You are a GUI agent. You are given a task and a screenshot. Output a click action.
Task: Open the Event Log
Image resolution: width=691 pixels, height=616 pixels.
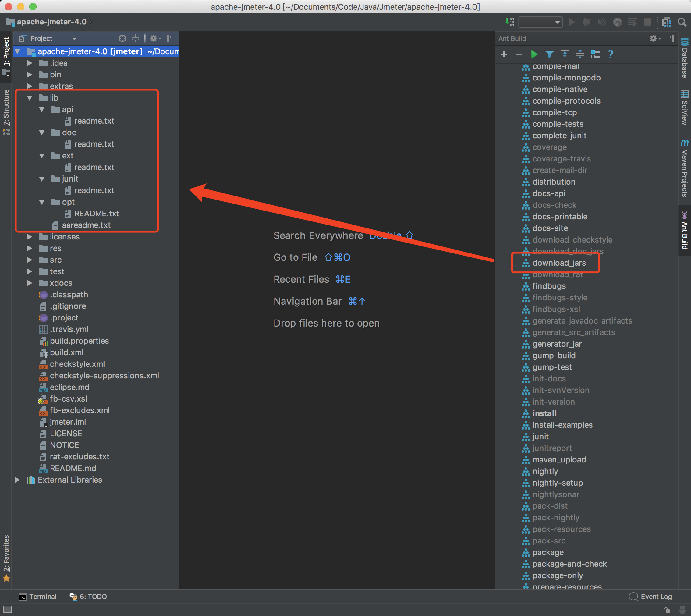point(650,597)
